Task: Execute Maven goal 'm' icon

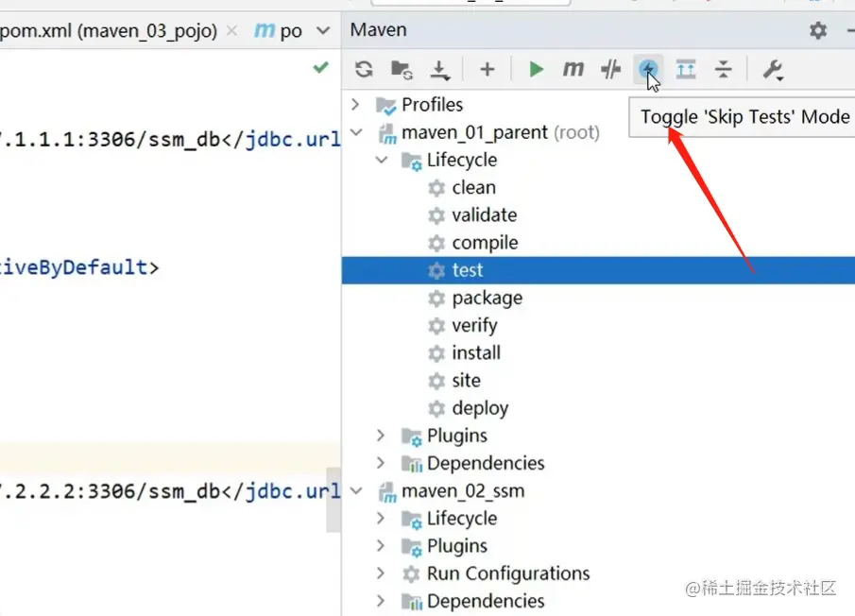Action: pos(573,69)
